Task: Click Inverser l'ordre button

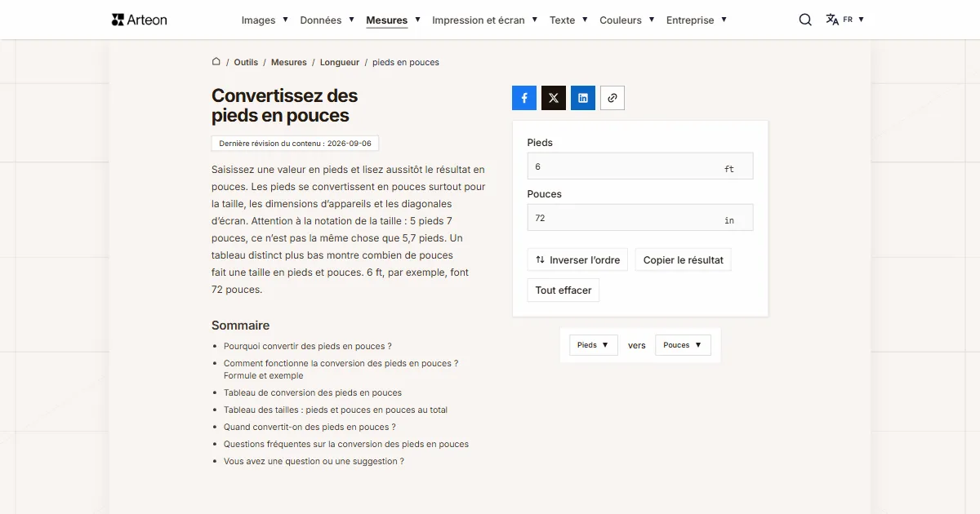Action: tap(577, 260)
